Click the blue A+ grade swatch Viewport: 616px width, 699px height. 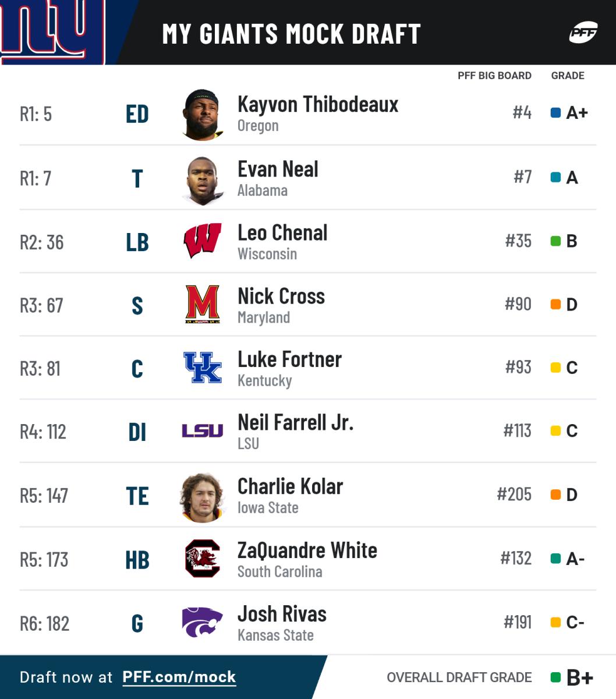[555, 112]
